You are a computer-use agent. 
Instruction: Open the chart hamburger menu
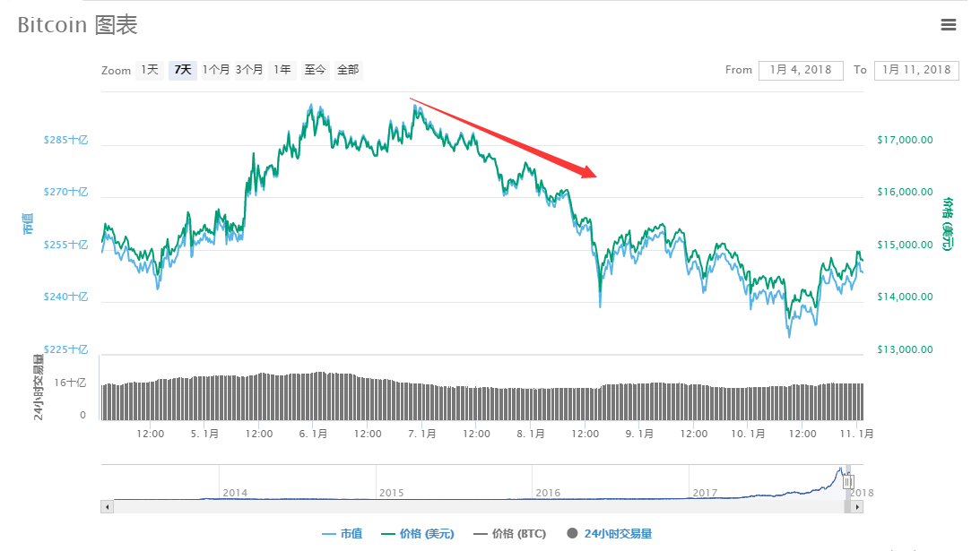pyautogui.click(x=948, y=25)
